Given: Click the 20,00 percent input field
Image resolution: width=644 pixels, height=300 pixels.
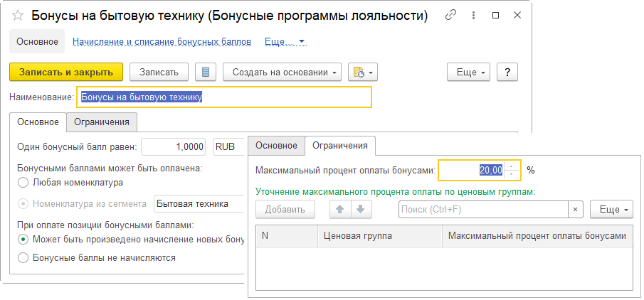Looking at the screenshot, I should point(472,170).
